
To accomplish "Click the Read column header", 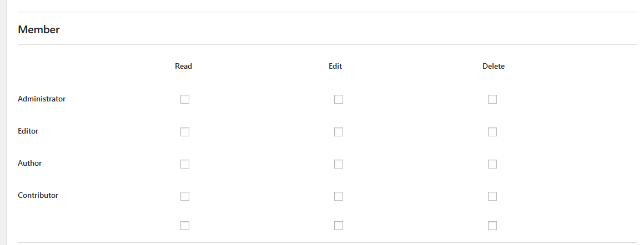I will click(x=183, y=67).
